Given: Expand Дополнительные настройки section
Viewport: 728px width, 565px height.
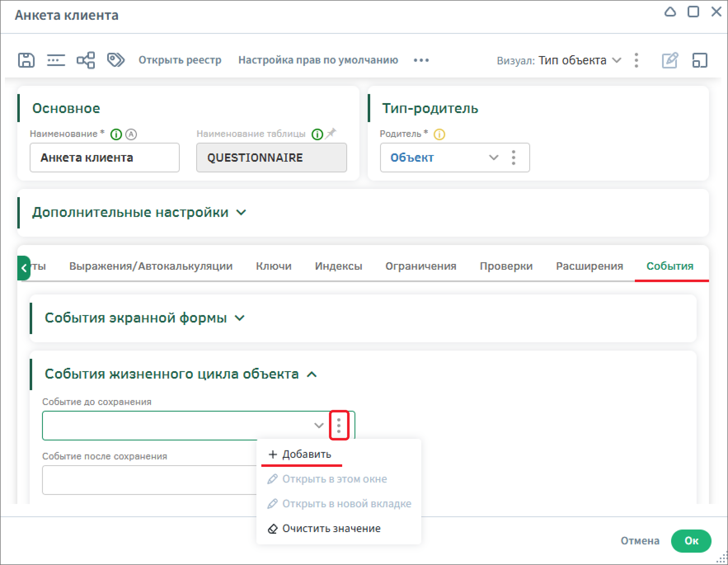Looking at the screenshot, I should tap(241, 212).
